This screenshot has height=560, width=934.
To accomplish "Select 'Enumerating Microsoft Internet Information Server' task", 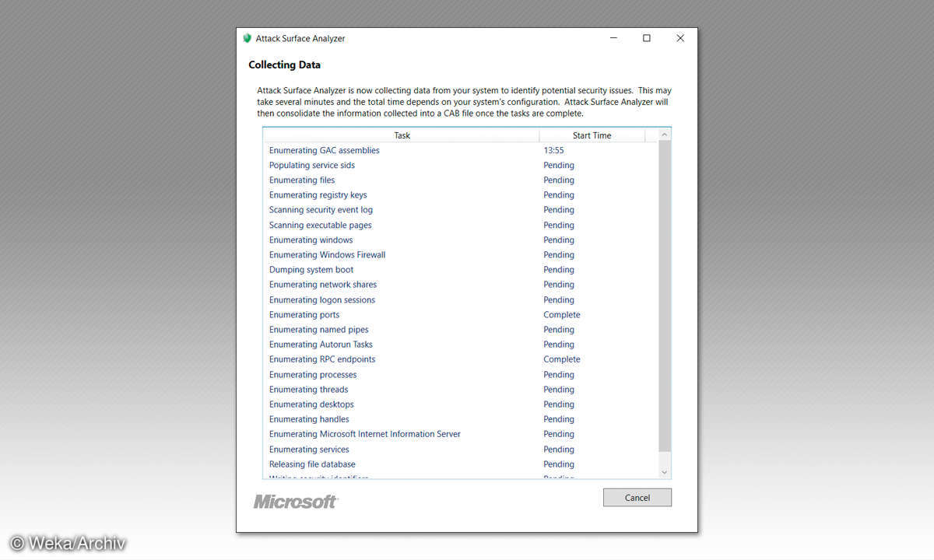I will click(364, 434).
